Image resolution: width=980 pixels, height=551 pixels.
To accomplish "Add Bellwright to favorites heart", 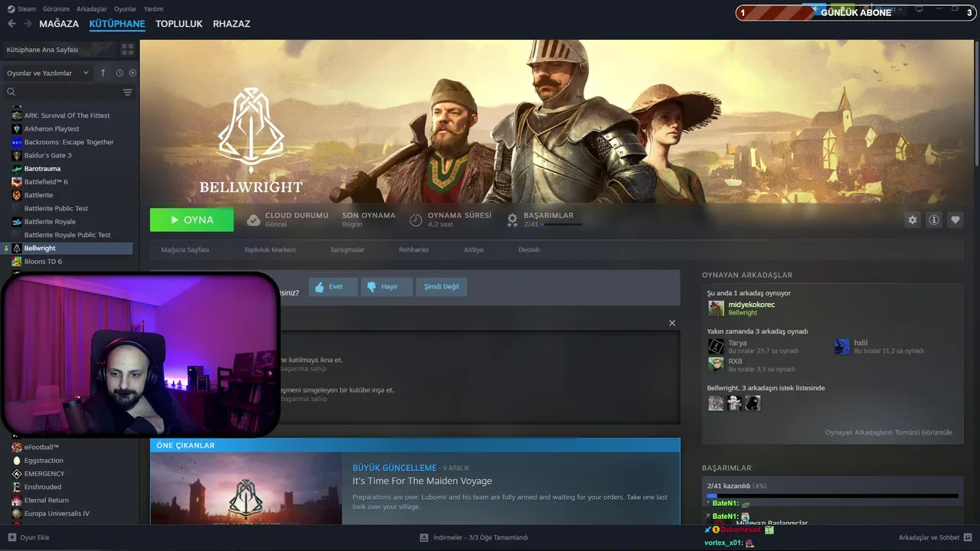I will (x=955, y=220).
